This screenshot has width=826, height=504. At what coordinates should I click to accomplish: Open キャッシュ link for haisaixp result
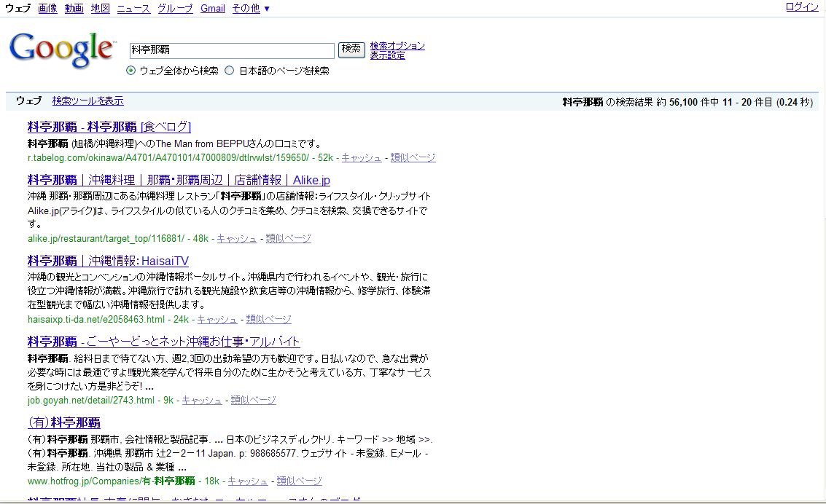point(217,319)
